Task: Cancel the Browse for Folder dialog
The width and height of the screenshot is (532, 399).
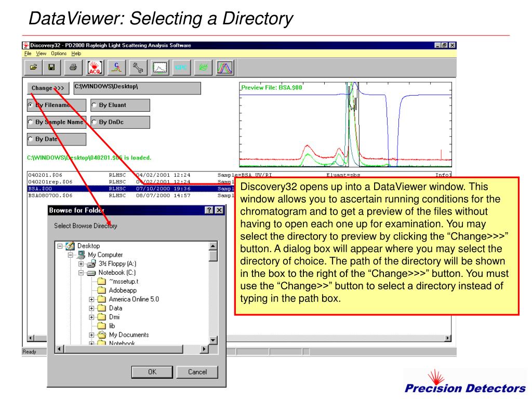Action: 197,372
